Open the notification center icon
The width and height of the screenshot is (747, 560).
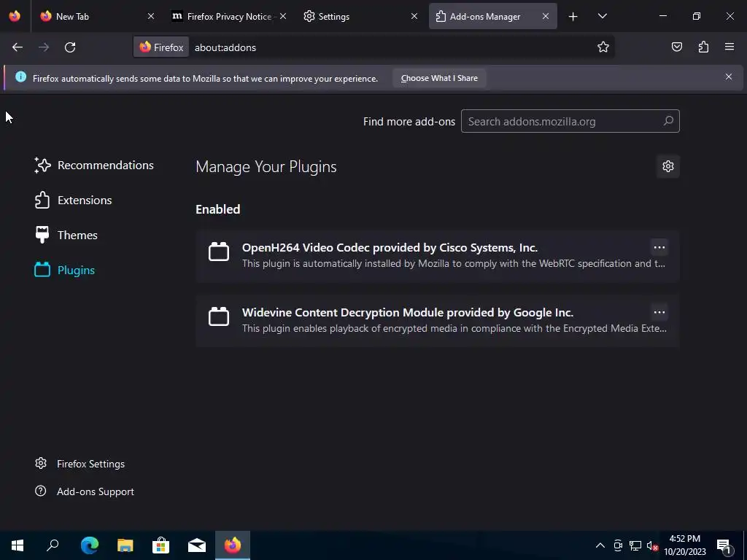click(x=724, y=545)
